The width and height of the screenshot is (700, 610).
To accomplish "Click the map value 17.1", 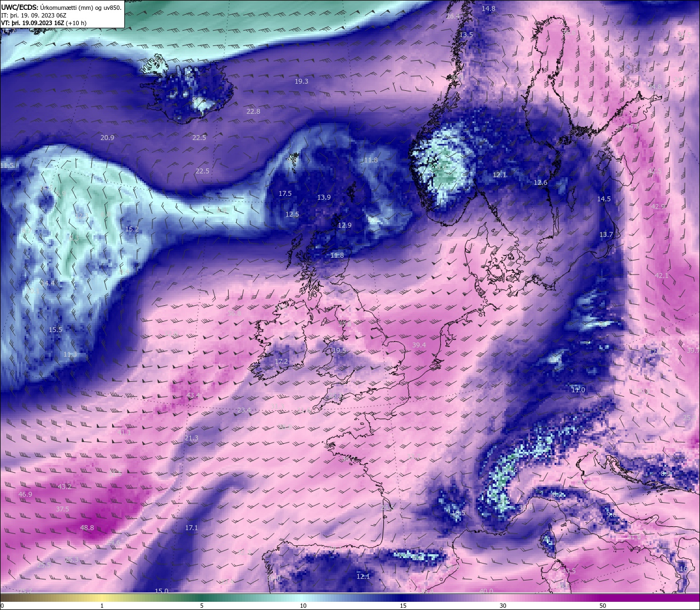I will (x=191, y=528).
